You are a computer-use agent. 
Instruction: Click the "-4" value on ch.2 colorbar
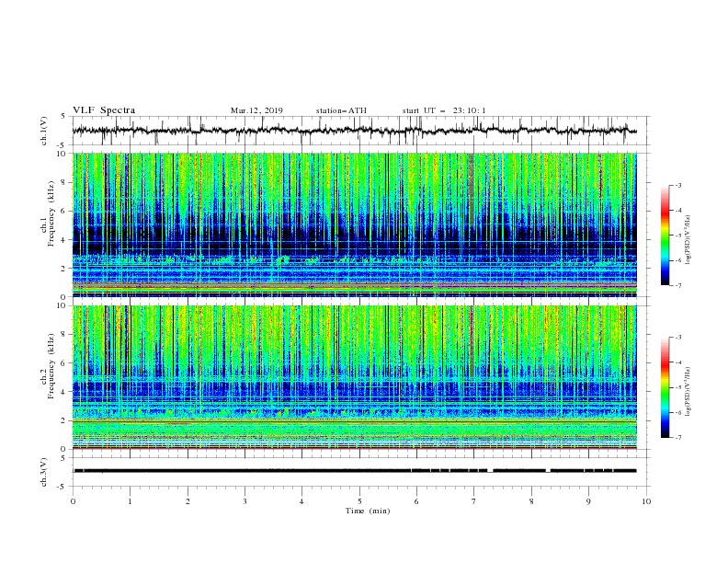tap(678, 362)
